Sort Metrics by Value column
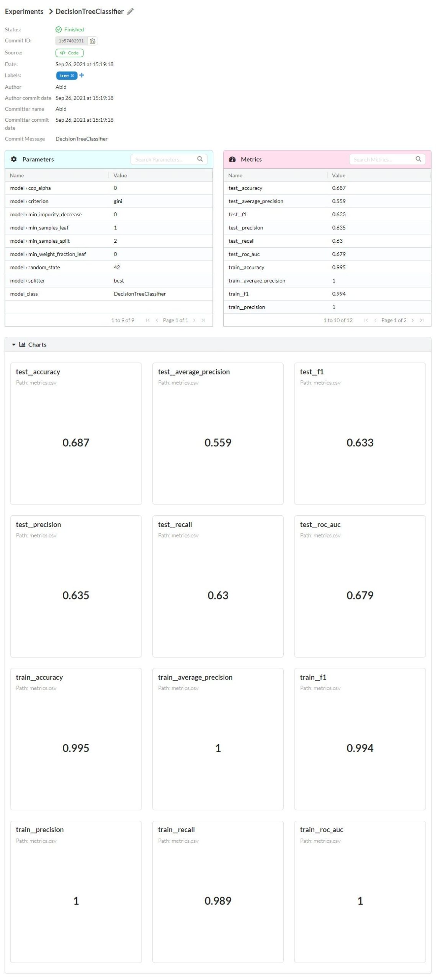This screenshot has width=438, height=980. point(338,175)
